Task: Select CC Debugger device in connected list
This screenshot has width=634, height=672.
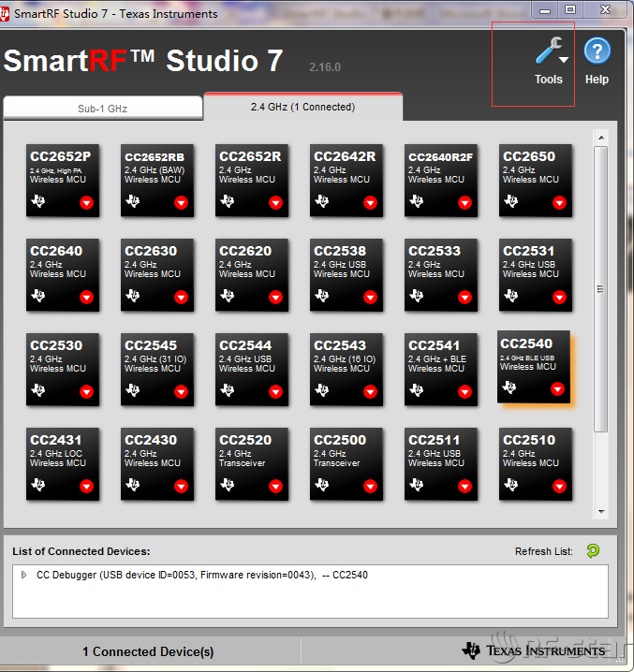Action: pyautogui.click(x=201, y=576)
